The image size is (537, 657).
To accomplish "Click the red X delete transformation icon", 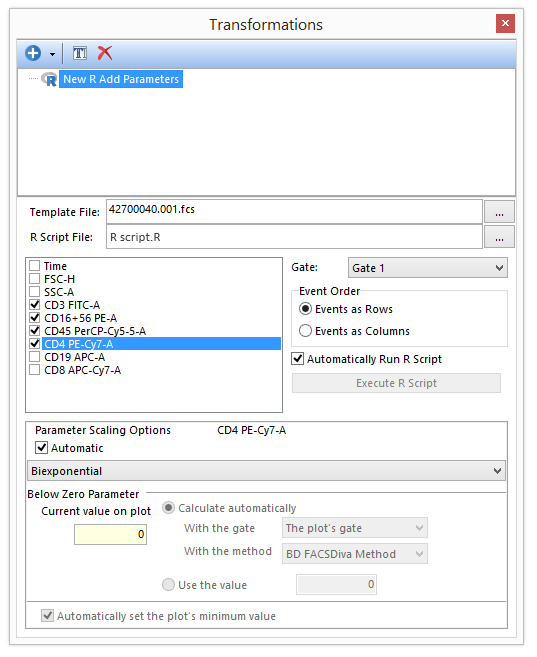I will 105,53.
